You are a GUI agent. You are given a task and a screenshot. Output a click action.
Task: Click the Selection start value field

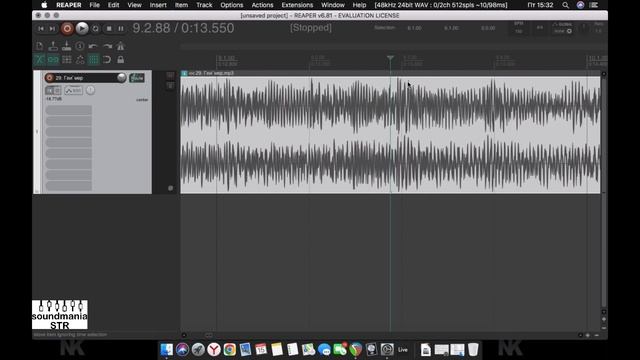414,28
